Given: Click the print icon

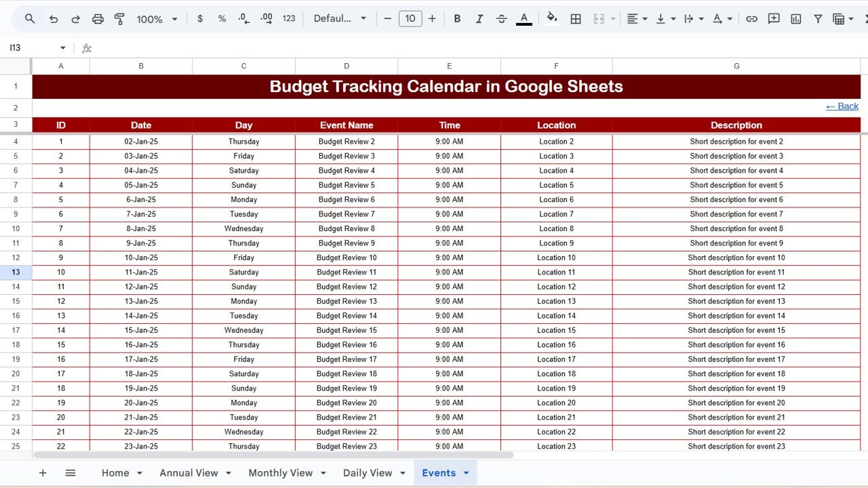Looking at the screenshot, I should (x=98, y=19).
